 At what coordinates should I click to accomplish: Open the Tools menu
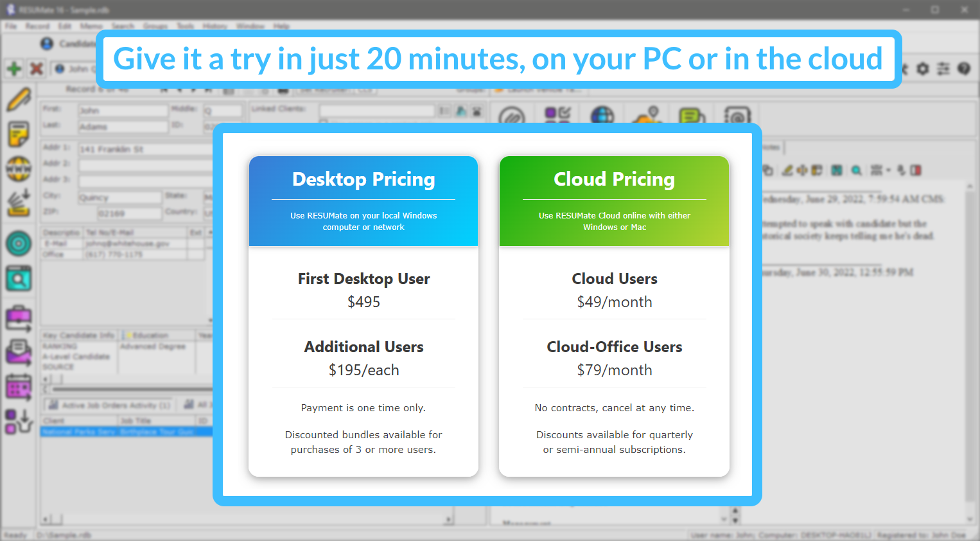[186, 26]
